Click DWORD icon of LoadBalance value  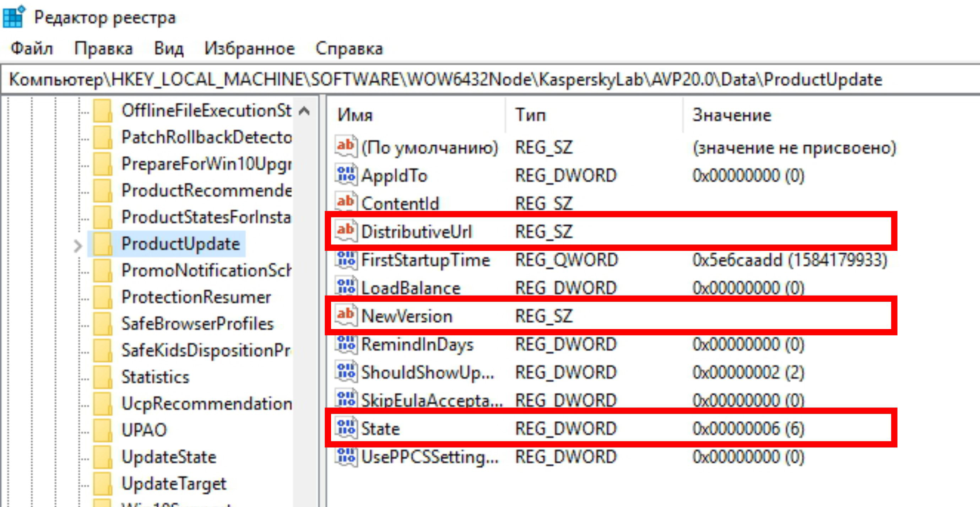coord(346,286)
